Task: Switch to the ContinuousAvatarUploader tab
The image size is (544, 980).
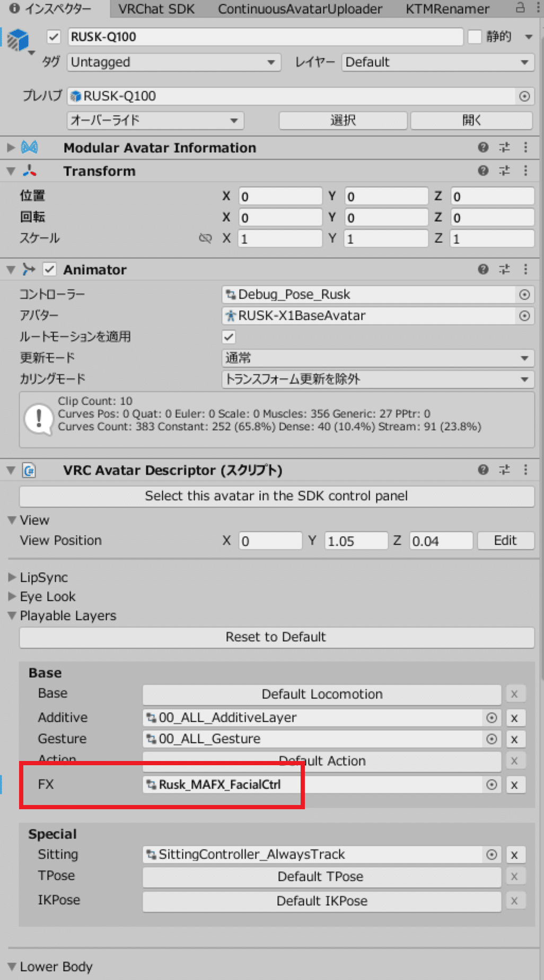Action: click(300, 9)
